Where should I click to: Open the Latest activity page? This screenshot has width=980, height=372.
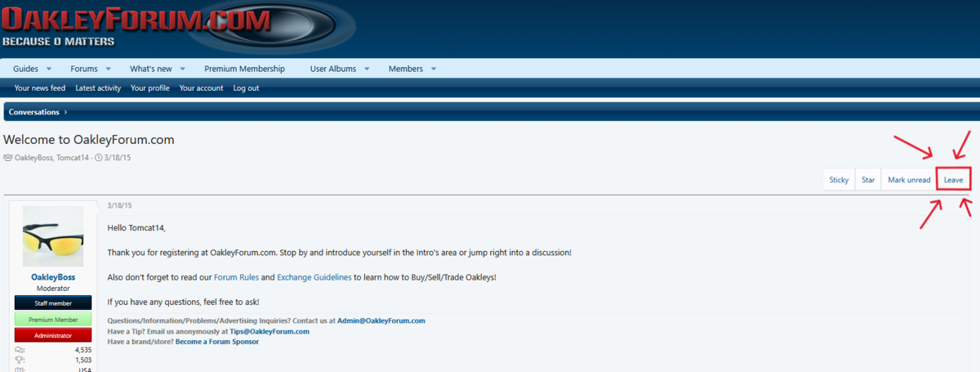tap(98, 88)
